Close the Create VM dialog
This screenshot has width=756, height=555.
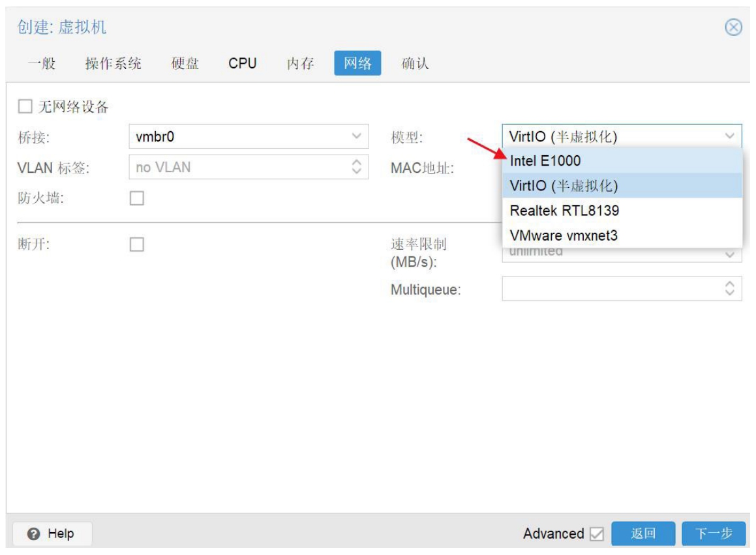click(734, 27)
